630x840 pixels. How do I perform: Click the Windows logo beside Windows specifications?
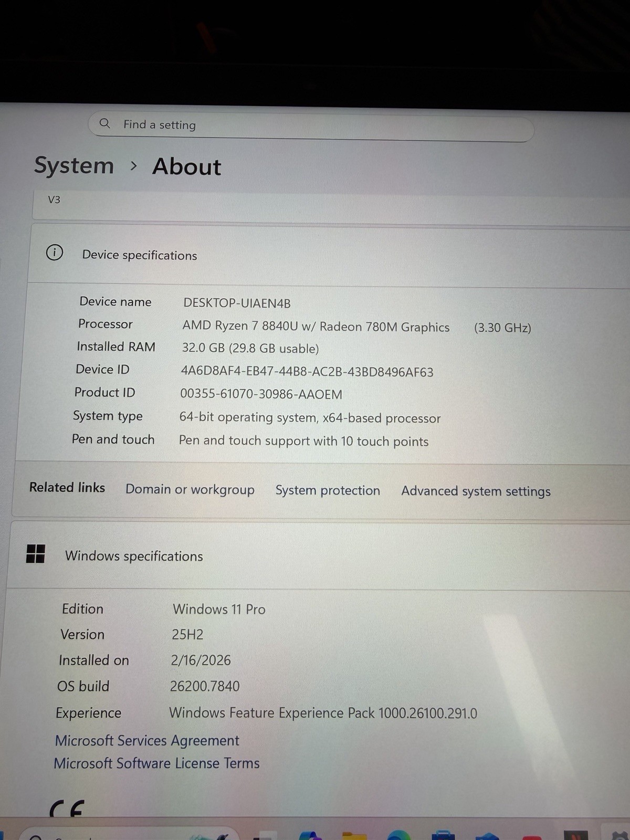coord(36,553)
